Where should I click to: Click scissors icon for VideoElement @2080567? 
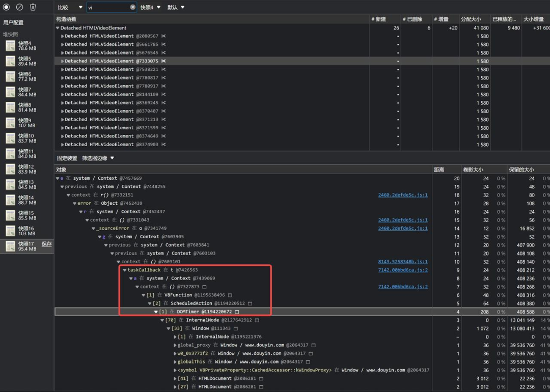pyautogui.click(x=163, y=36)
